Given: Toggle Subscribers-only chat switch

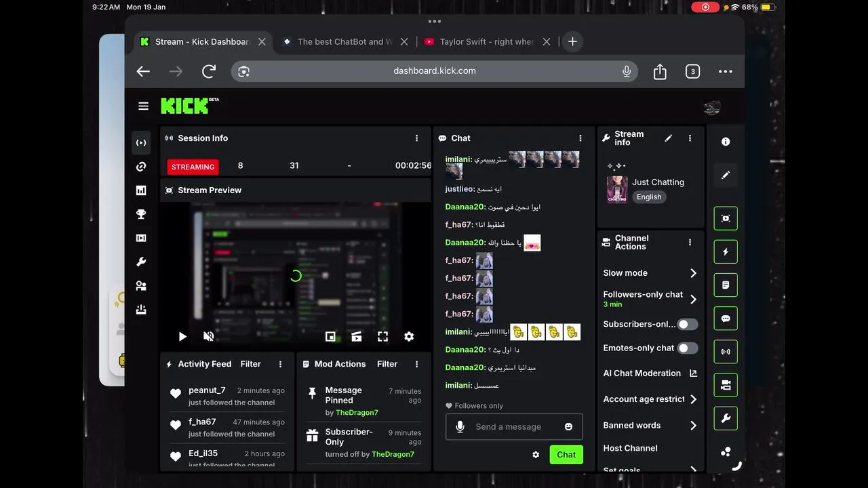Looking at the screenshot, I should click(x=688, y=324).
